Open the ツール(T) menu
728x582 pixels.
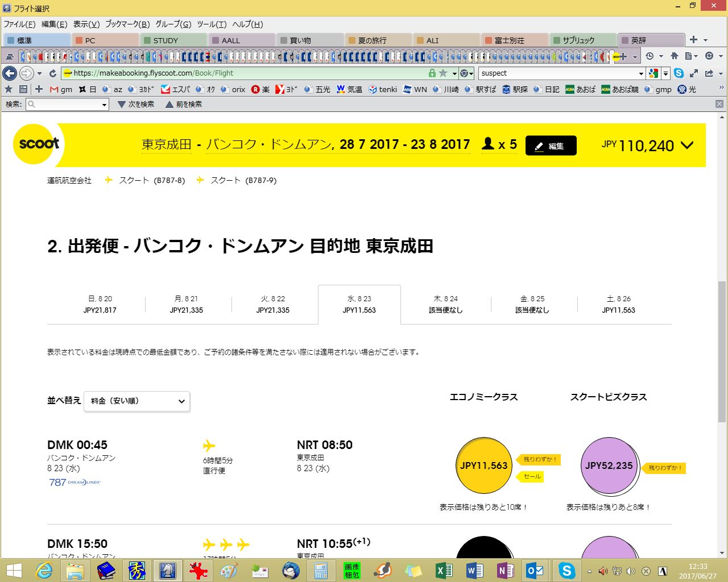[212, 24]
